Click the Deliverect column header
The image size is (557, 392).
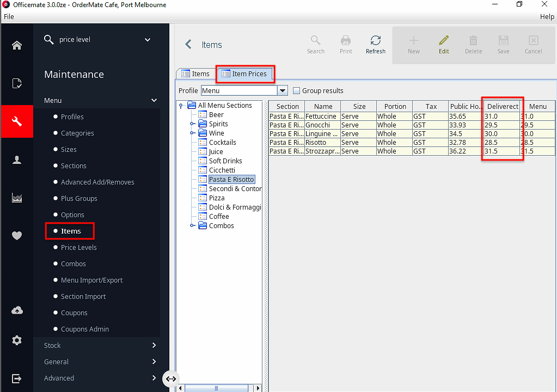(503, 106)
